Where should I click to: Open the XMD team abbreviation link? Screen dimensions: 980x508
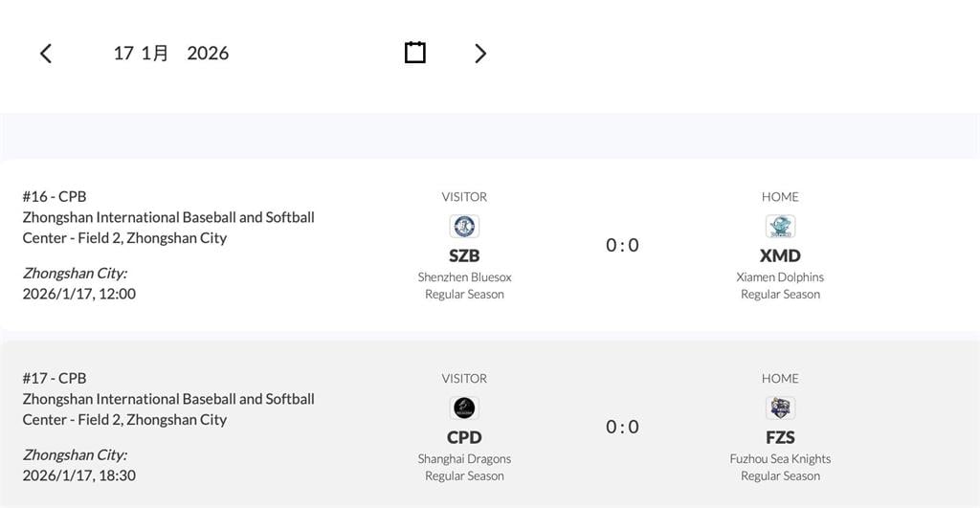(780, 255)
